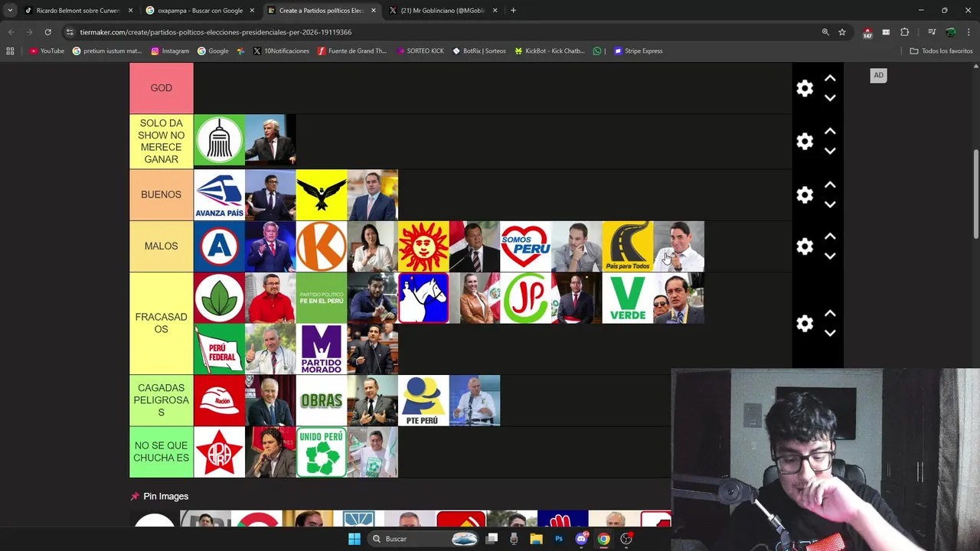The image size is (980, 551).
Task: Select the Fe en el Perú green tile
Action: coord(322,298)
